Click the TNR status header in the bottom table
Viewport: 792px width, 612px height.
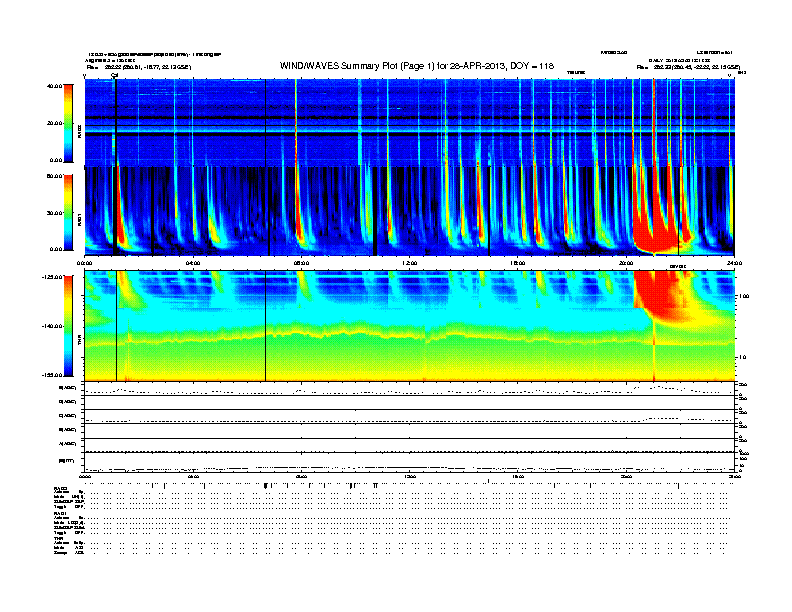(58, 538)
